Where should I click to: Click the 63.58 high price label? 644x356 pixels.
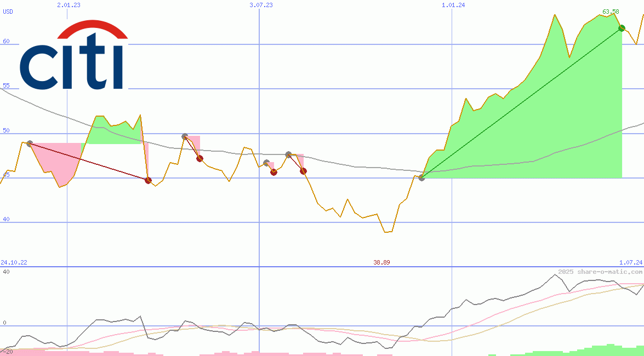click(x=611, y=12)
